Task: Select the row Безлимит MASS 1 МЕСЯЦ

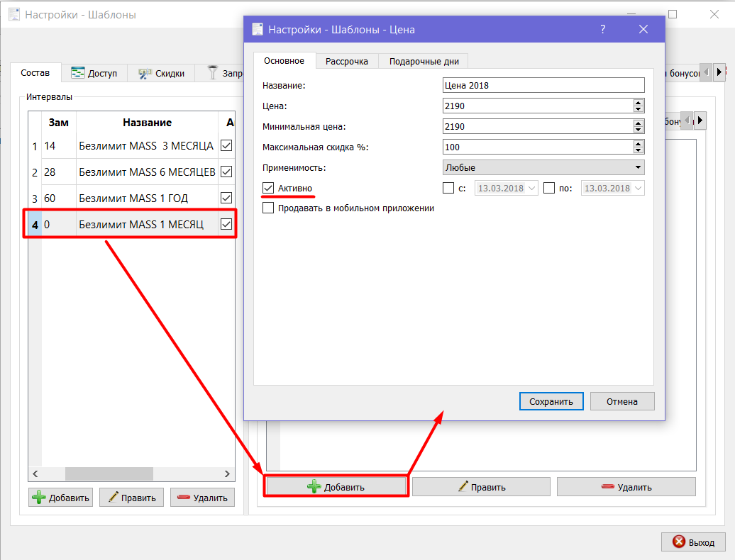Action: (132, 224)
